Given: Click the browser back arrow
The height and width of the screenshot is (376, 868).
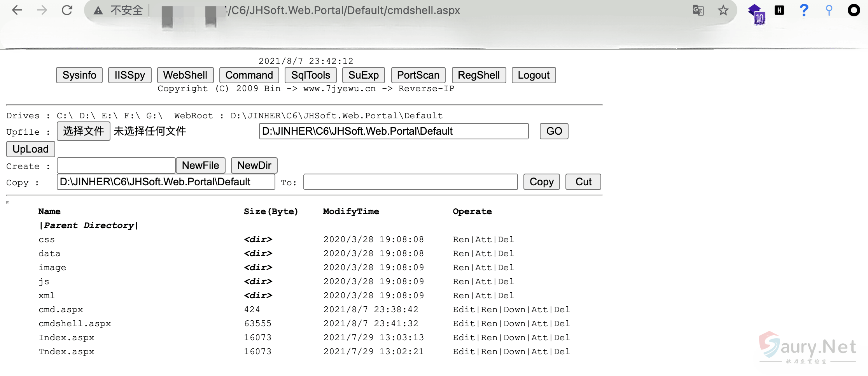Looking at the screenshot, I should 17,10.
